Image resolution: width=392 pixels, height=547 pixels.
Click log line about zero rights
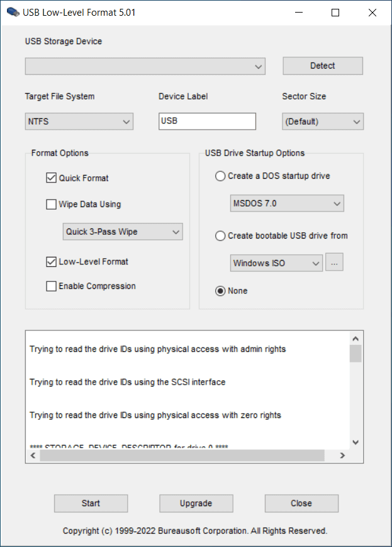pos(155,415)
